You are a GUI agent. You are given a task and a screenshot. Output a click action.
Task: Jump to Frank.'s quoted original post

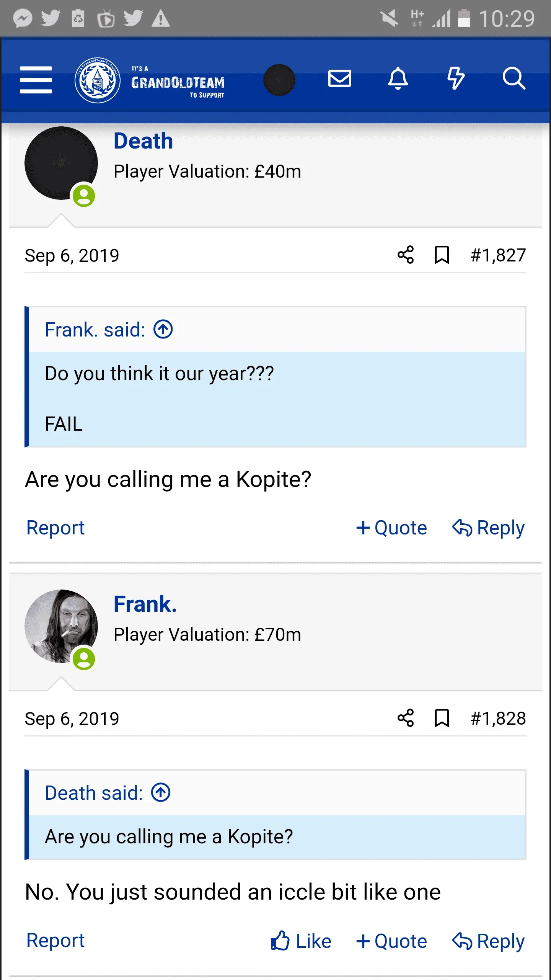pos(163,329)
